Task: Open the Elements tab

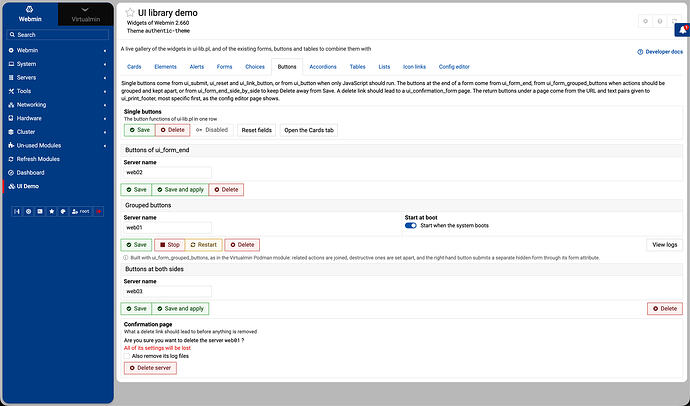Action: click(165, 67)
